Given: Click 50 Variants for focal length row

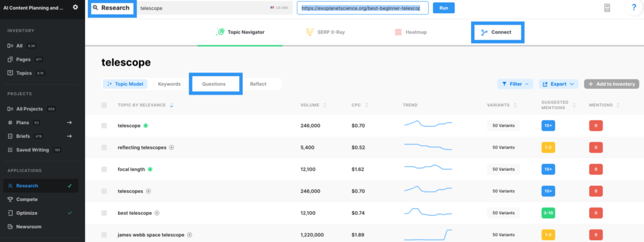Looking at the screenshot, I should (x=504, y=169).
